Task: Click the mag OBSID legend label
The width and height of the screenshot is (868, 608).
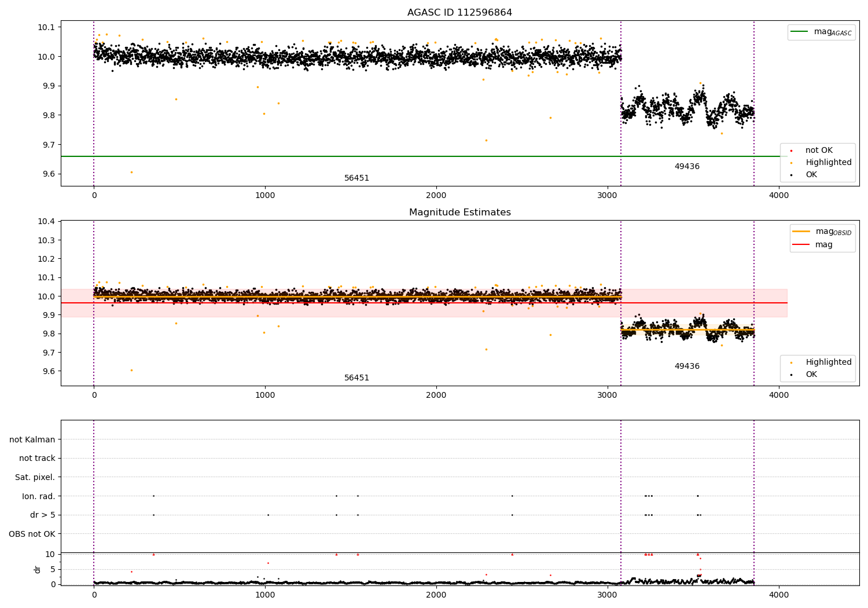Action: (x=833, y=232)
